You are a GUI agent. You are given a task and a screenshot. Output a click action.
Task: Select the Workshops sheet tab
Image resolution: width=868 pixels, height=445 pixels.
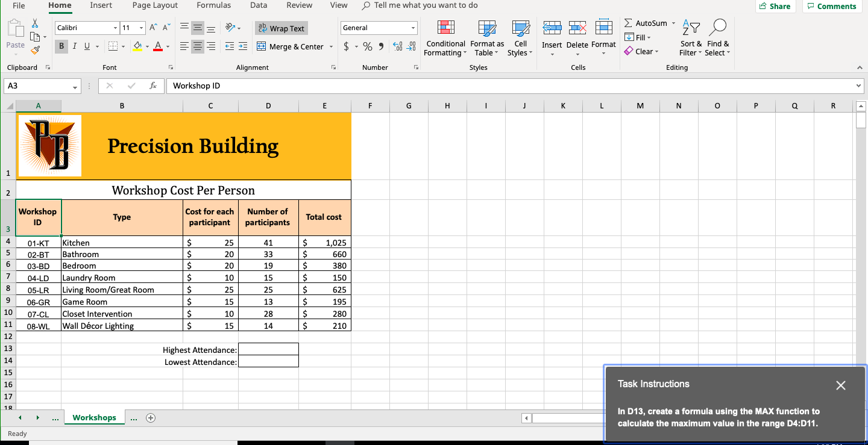click(x=94, y=417)
